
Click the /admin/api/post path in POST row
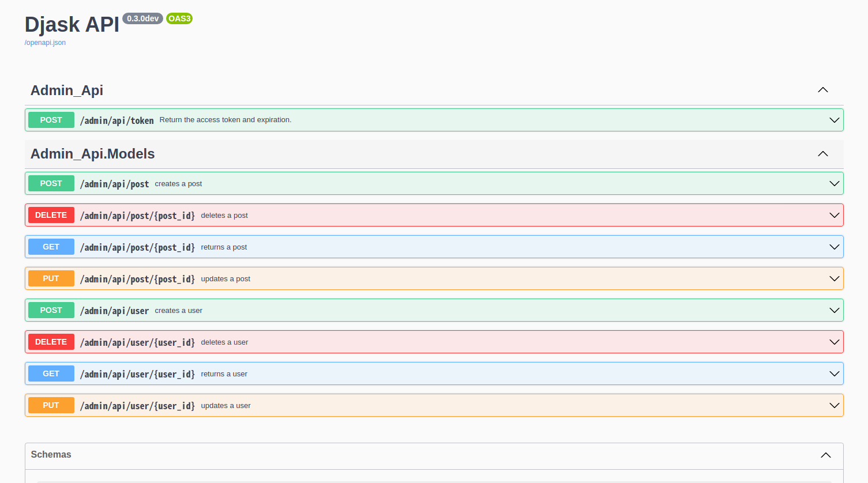(115, 184)
